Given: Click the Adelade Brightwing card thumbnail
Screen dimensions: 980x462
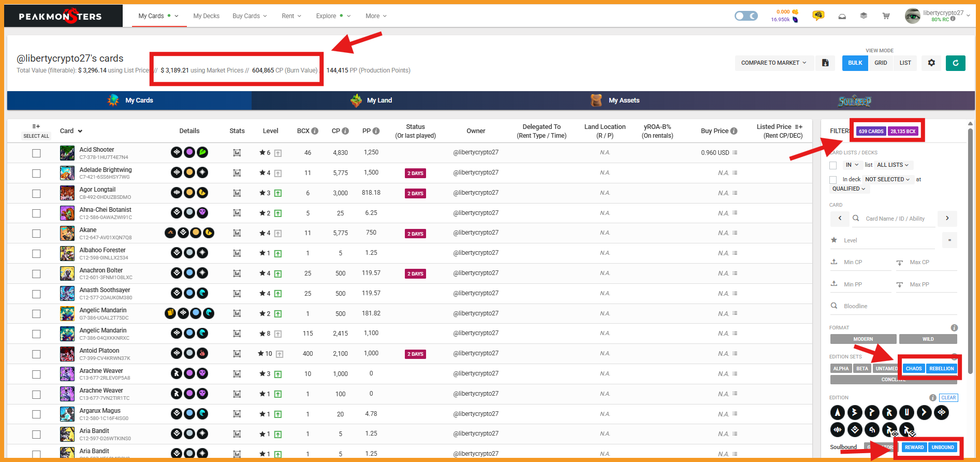Looking at the screenshot, I should [x=67, y=172].
